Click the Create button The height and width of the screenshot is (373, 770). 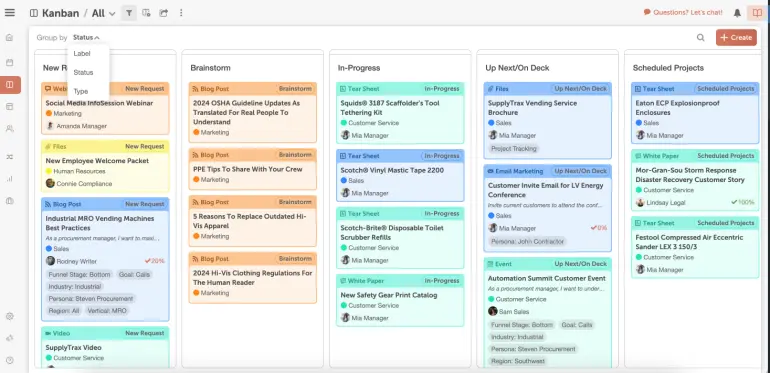[736, 37]
